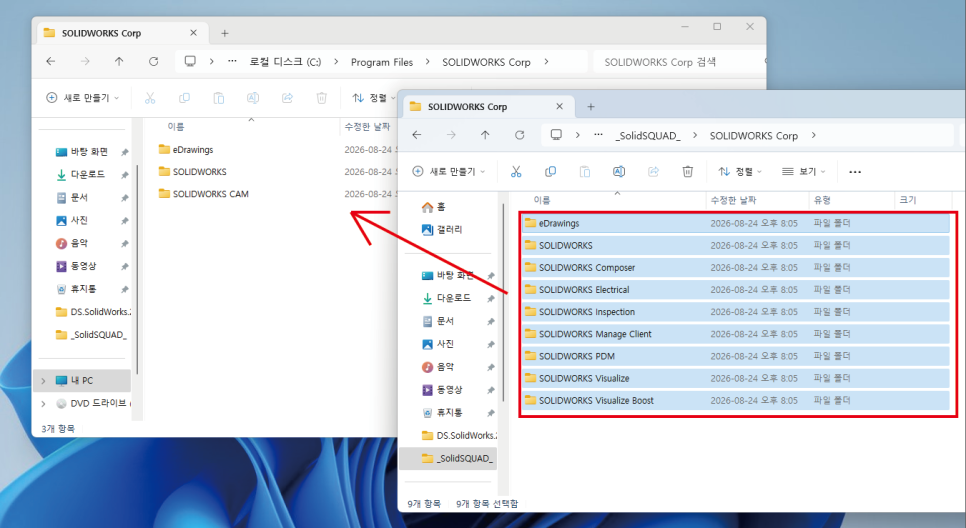Screen dimensions: 966x528
Task: Click Back arrow in back window
Action: pos(51,62)
